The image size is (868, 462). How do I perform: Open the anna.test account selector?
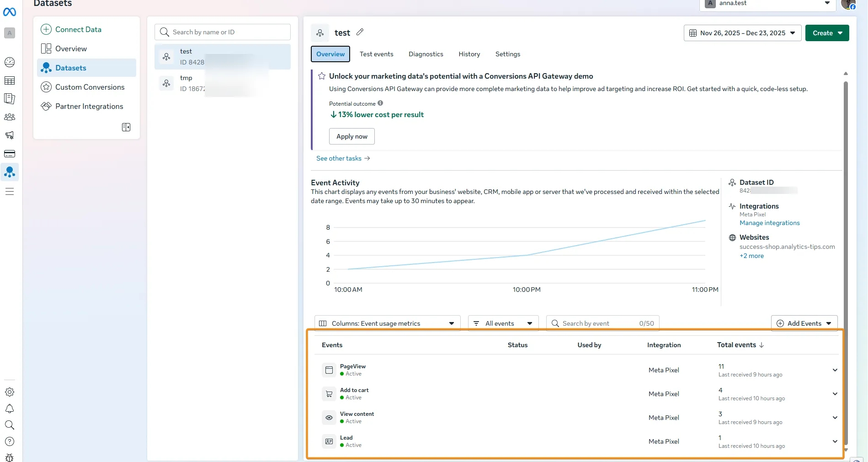(x=768, y=4)
